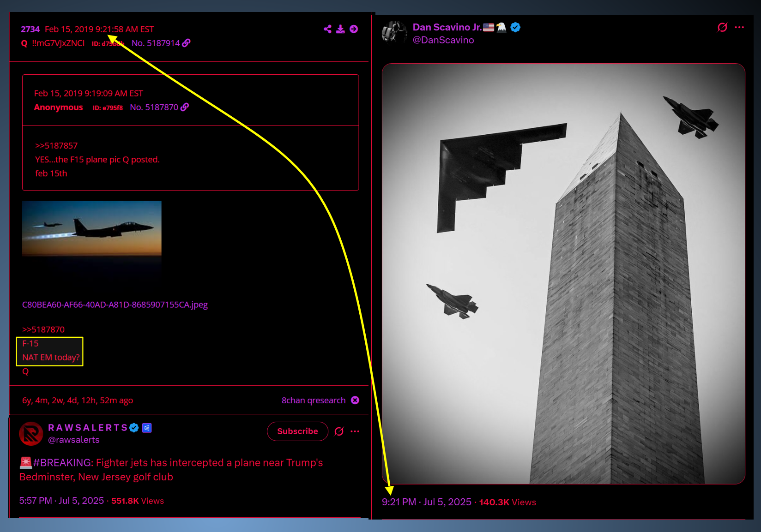The width and height of the screenshot is (761, 532).
Task: Open the No. 5187870 post link
Action: [154, 107]
